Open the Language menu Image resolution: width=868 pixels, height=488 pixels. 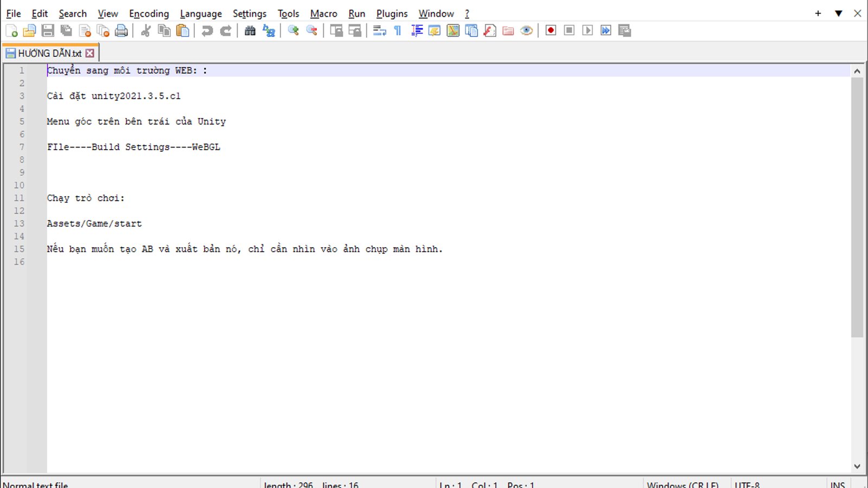(201, 14)
